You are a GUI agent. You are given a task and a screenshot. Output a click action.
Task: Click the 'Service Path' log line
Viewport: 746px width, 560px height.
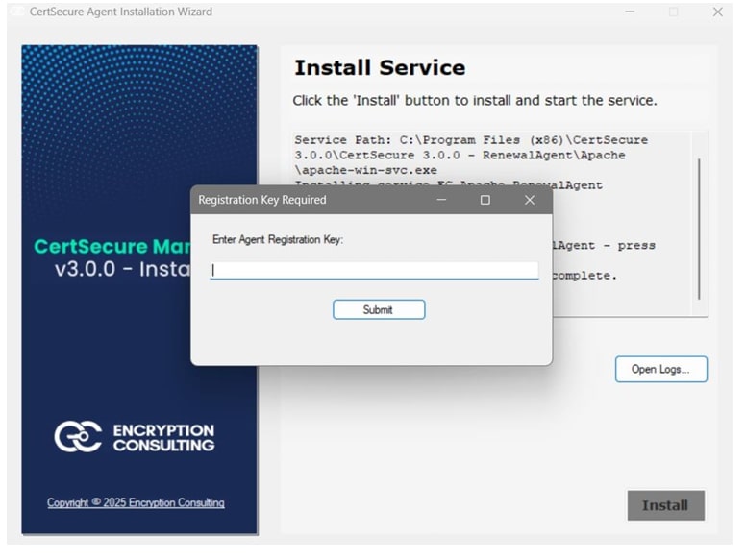point(471,140)
